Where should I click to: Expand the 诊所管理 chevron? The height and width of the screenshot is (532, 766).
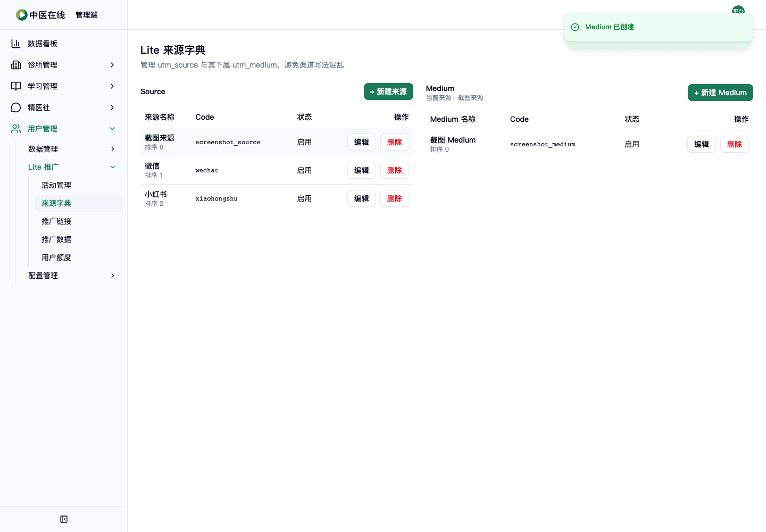click(x=112, y=65)
